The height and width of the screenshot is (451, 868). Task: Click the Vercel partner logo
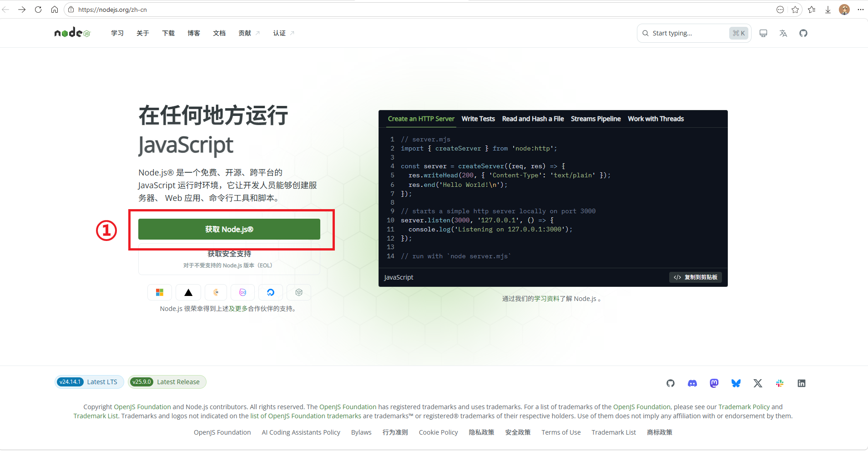pos(188,292)
